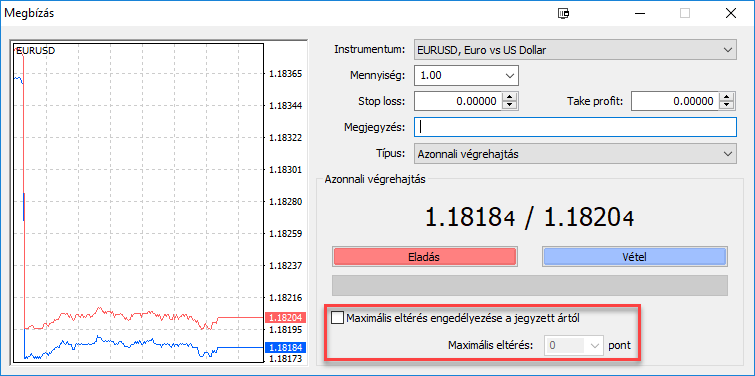Click the wallet icon in title bar
Viewport: 755px width, 376px height.
(x=563, y=13)
